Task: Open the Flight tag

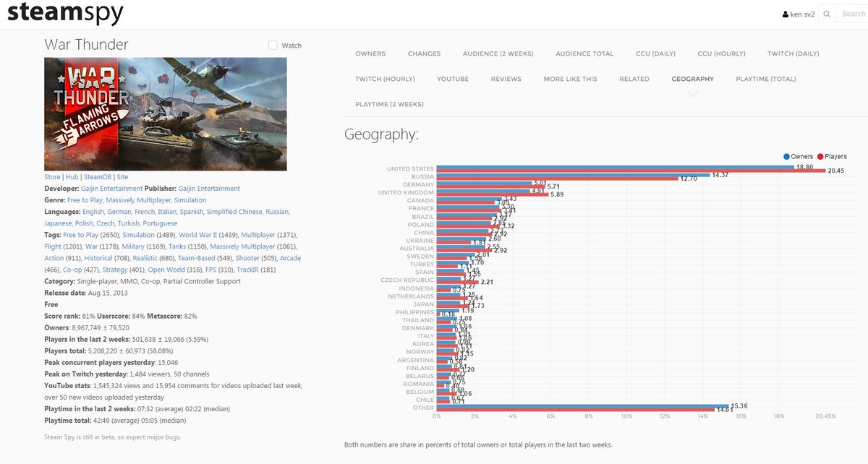Action: (54, 246)
